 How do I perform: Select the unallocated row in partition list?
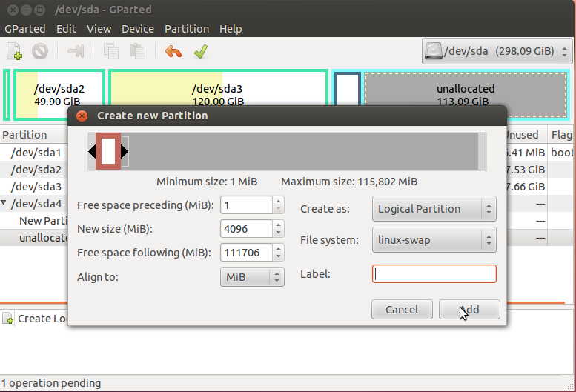(x=34, y=238)
